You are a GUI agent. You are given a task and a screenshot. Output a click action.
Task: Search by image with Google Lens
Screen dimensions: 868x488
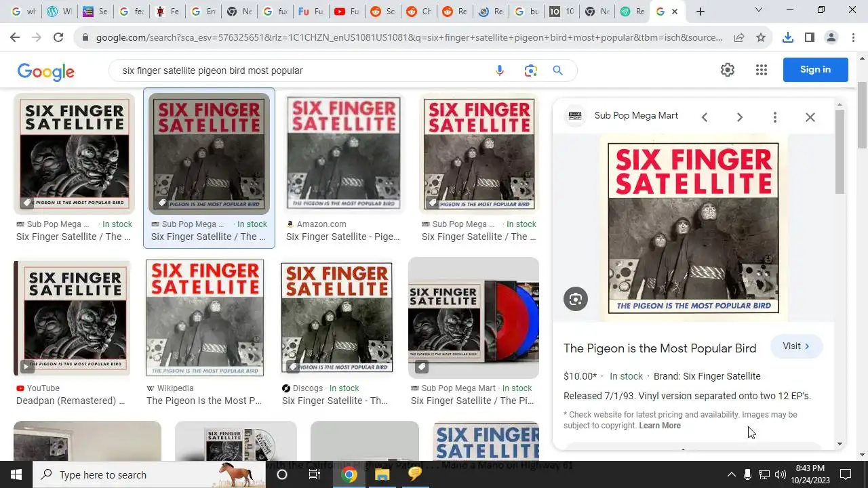coord(530,70)
